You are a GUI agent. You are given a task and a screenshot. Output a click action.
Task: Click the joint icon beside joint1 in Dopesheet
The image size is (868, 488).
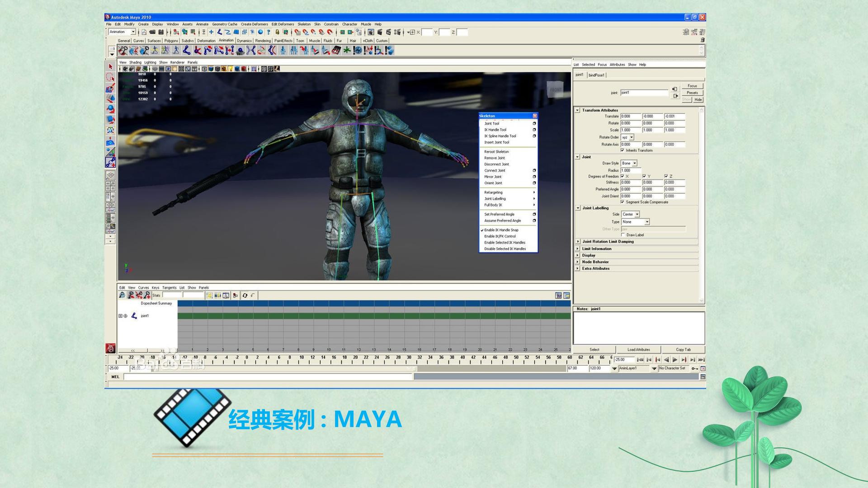click(134, 316)
